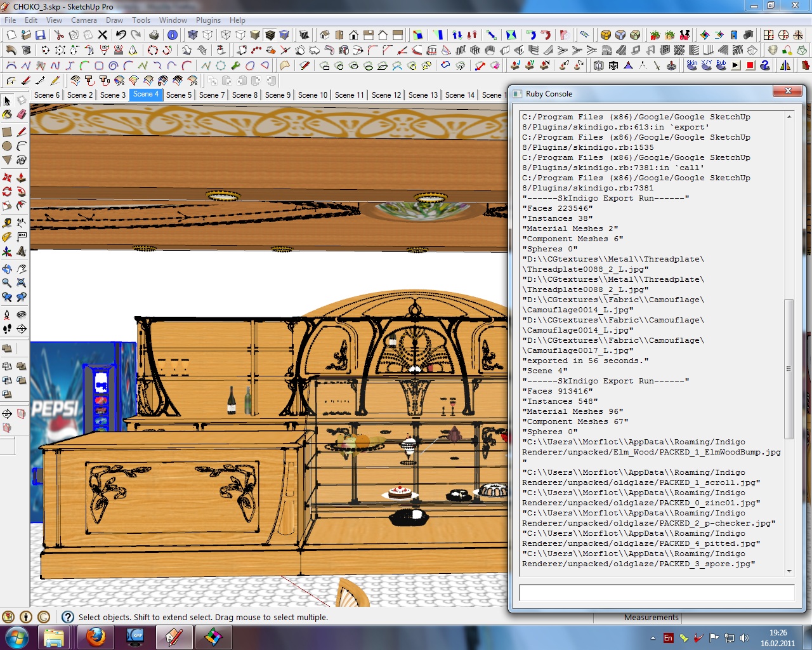Open the Camera menu

click(84, 20)
